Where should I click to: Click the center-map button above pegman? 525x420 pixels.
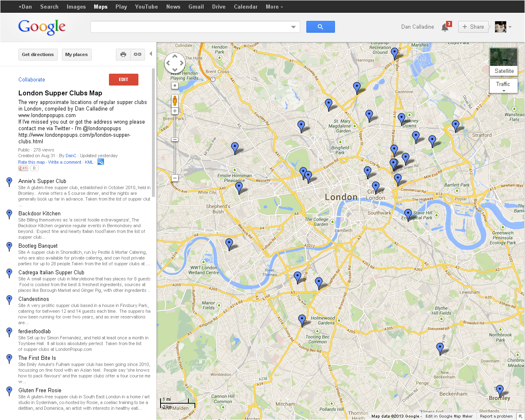pos(175,86)
